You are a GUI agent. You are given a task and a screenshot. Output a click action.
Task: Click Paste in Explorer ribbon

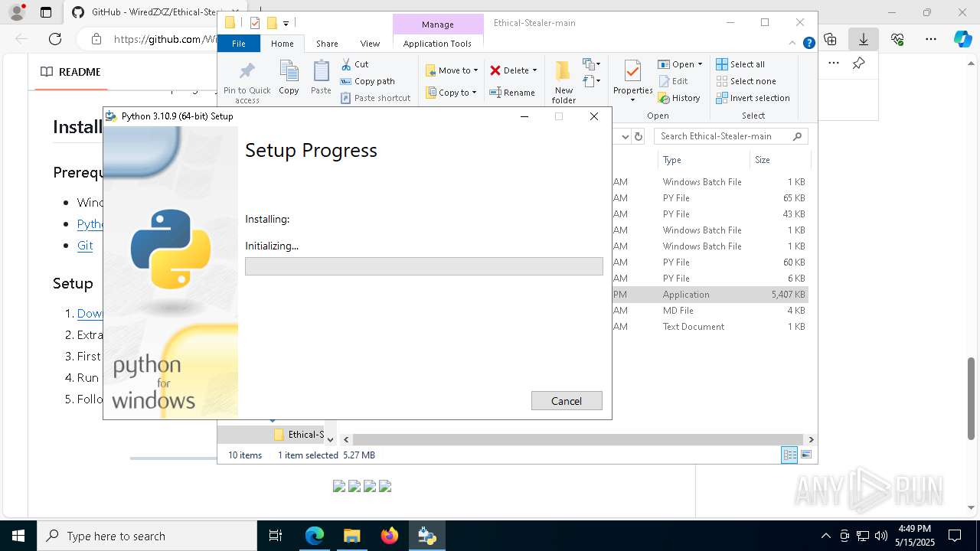pos(321,77)
